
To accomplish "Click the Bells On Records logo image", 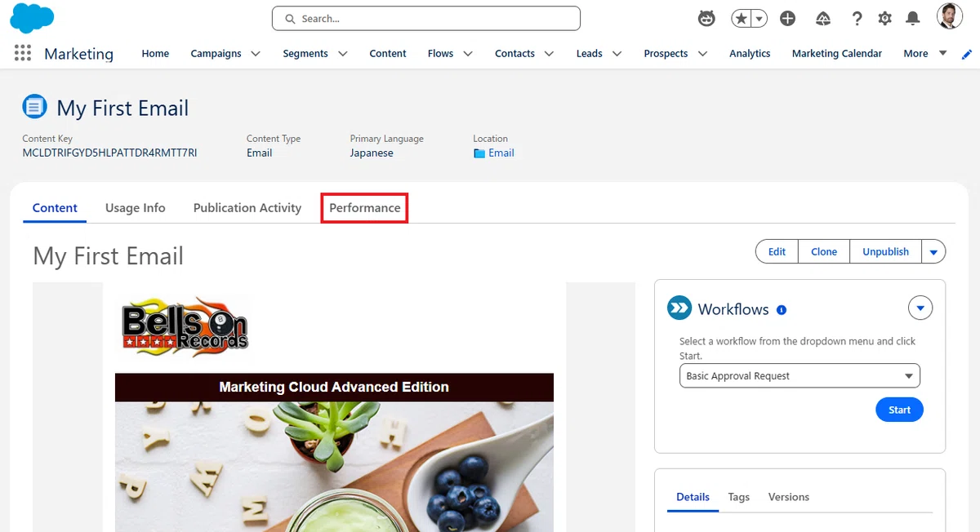I will (x=185, y=326).
